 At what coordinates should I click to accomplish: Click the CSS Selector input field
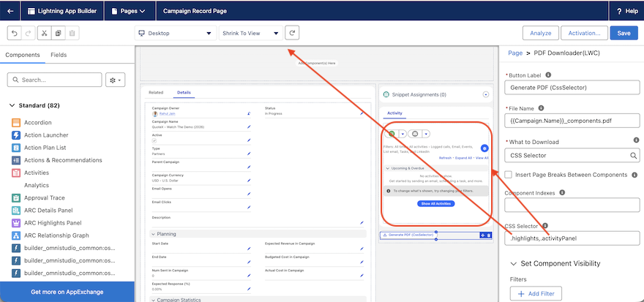[572, 238]
